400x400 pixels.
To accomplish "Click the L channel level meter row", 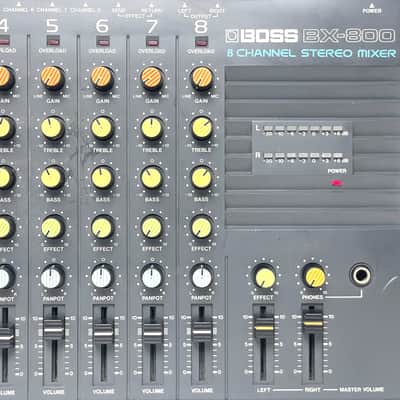I will click(302, 129).
